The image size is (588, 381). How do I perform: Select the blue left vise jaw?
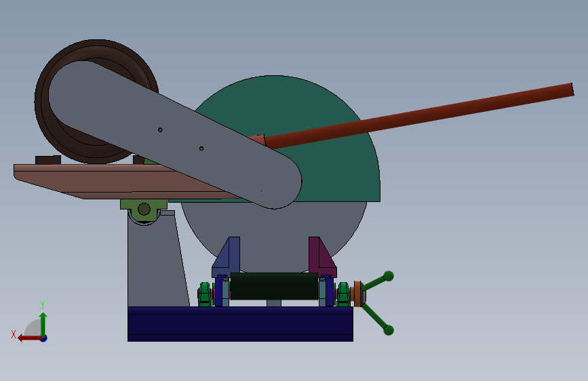point(227,257)
